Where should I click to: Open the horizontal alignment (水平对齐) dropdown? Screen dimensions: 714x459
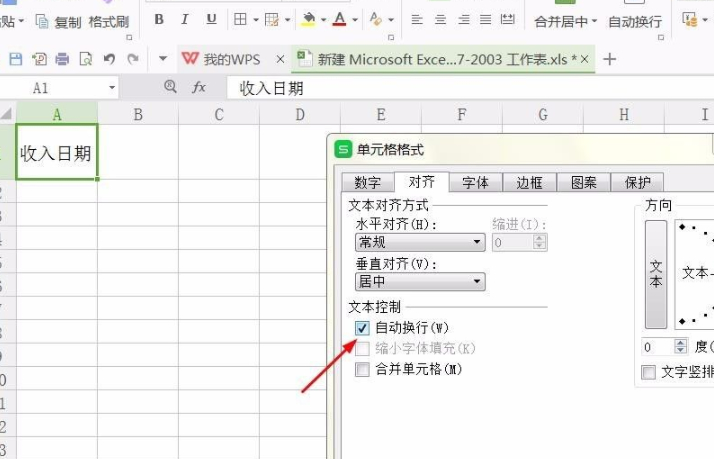click(420, 242)
